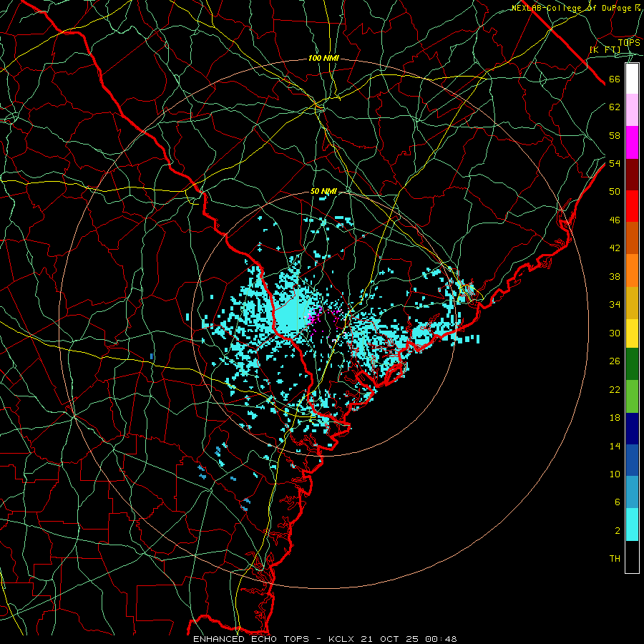Screen dimensions: 644x644
Task: Click the black TH threshold swatch
Action: (x=632, y=557)
